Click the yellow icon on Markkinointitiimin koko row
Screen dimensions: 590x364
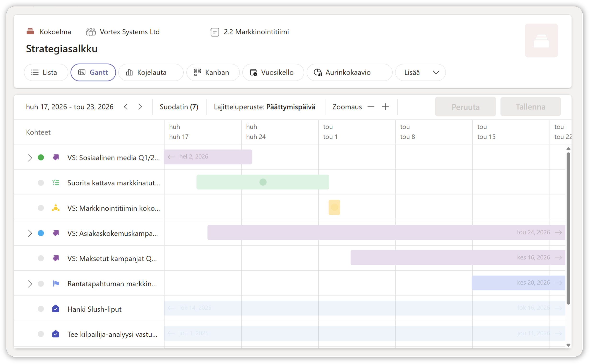pos(56,208)
